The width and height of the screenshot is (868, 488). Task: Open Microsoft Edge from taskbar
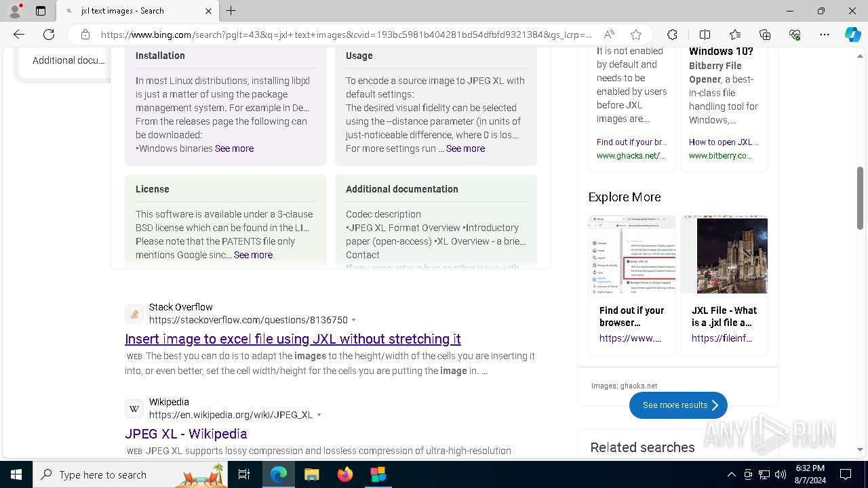pos(279,474)
